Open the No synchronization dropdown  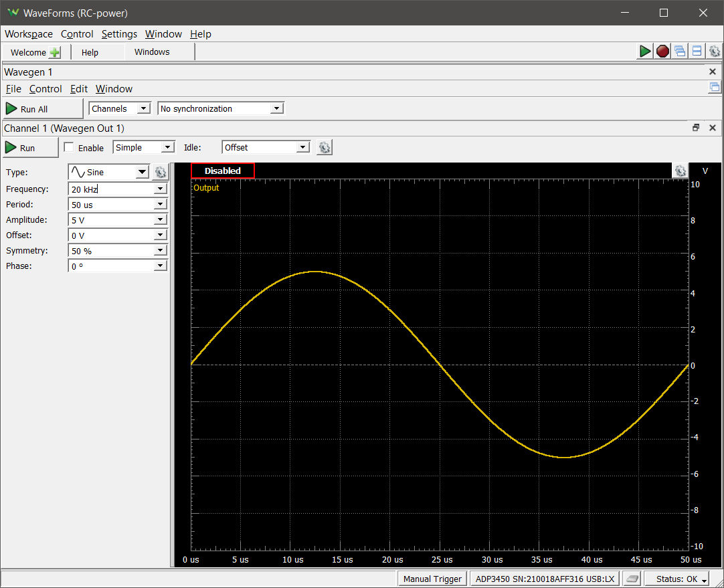click(x=221, y=108)
